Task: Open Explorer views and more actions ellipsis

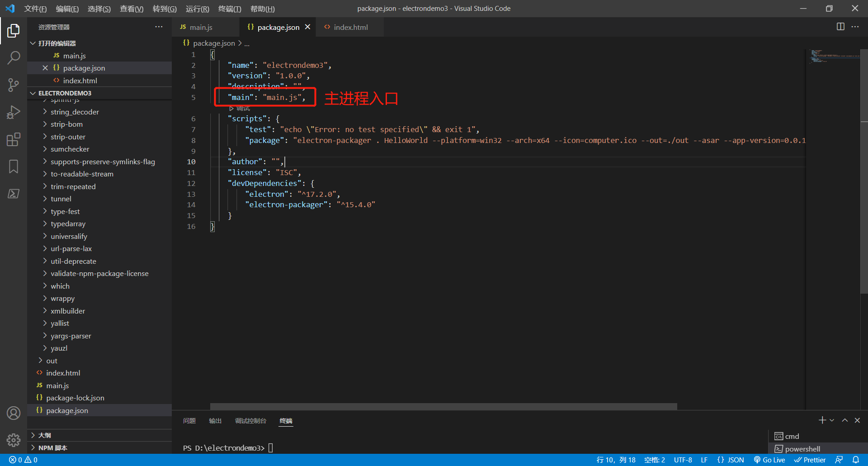Action: [159, 27]
